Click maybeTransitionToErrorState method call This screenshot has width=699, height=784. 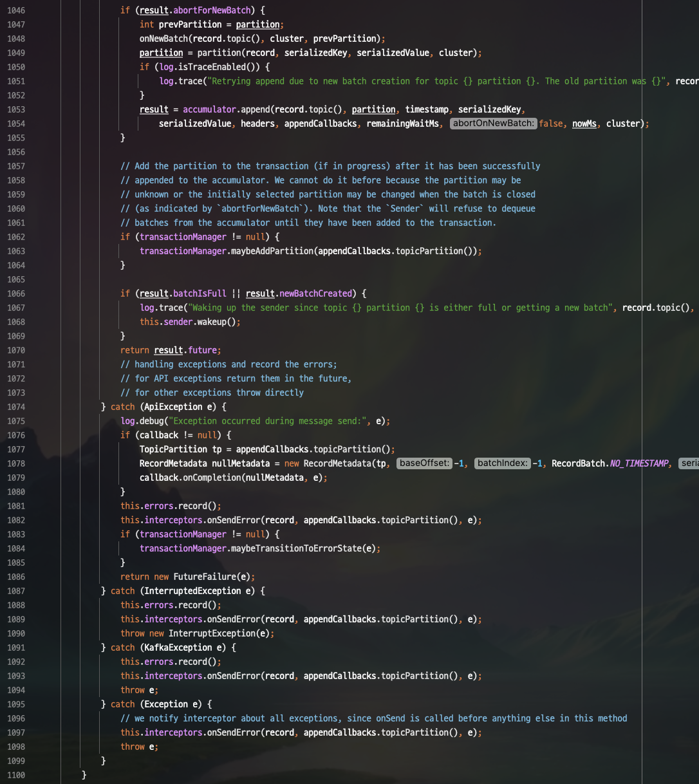pyautogui.click(x=296, y=548)
